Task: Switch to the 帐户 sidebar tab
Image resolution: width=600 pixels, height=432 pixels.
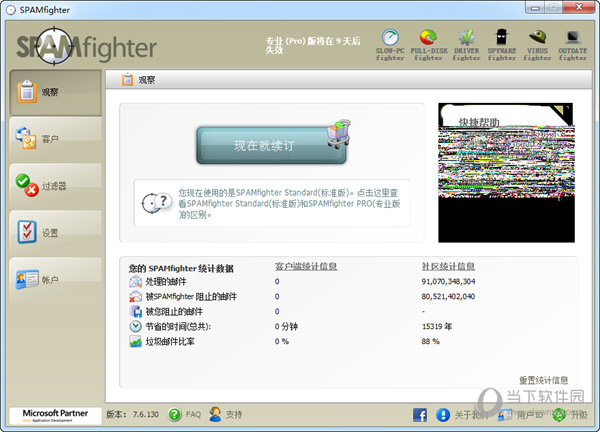Action: tap(55, 280)
